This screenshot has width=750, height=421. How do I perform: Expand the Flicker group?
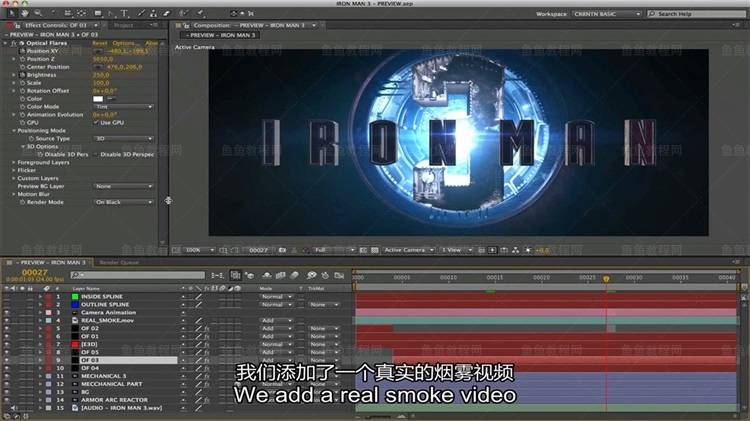(14, 170)
